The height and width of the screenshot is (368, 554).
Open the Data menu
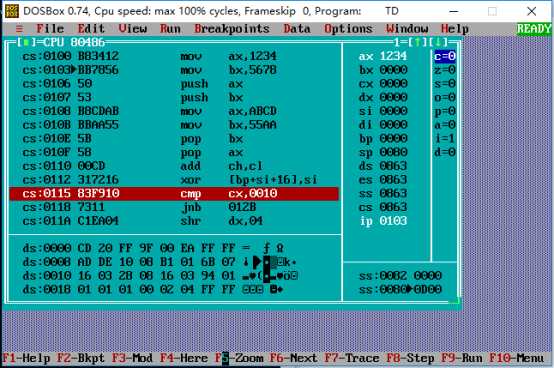pyautogui.click(x=297, y=29)
